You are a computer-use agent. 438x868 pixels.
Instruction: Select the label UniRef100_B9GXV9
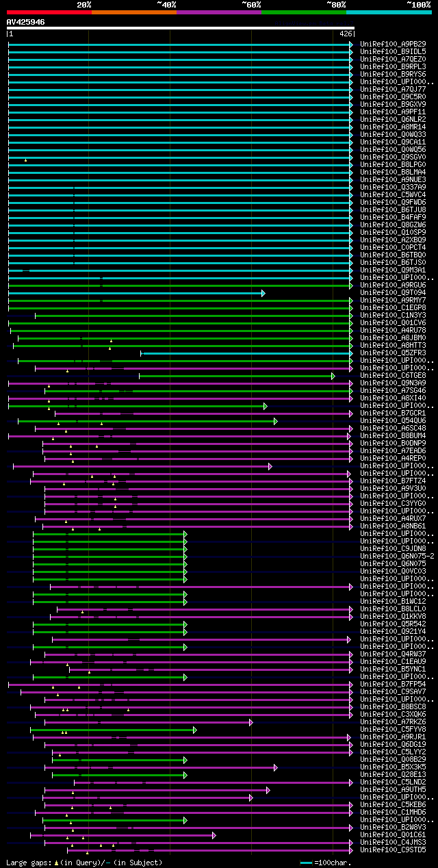[393, 105]
